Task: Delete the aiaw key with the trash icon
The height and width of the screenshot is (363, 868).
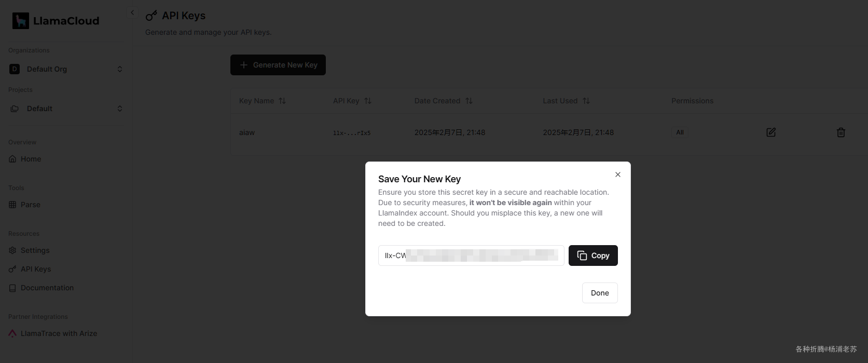Action: coord(841,132)
